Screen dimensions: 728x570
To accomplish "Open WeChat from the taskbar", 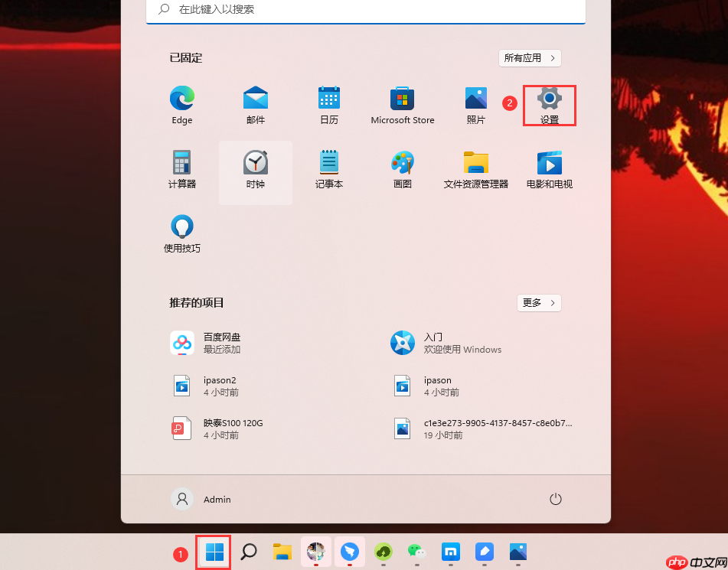I will pos(416,552).
